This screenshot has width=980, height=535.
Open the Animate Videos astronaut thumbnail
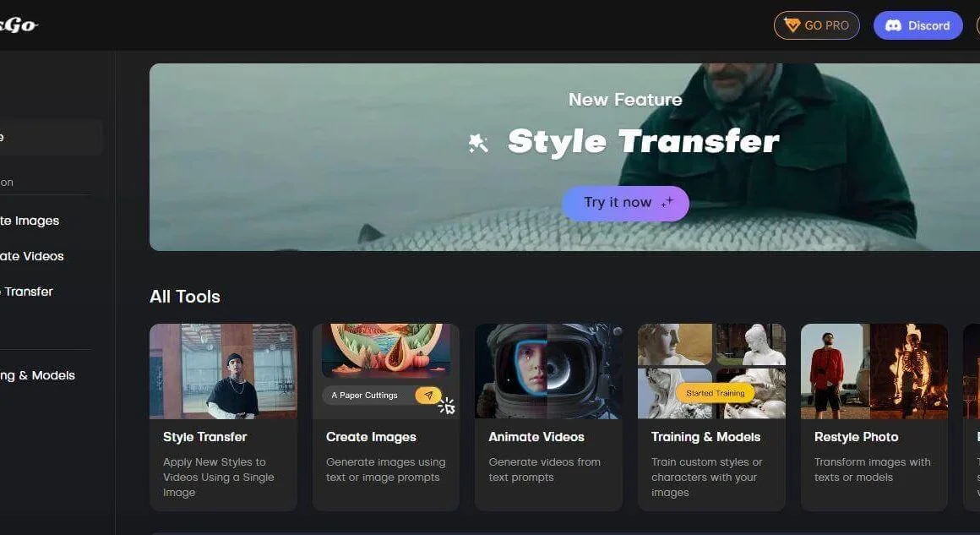pyautogui.click(x=549, y=371)
